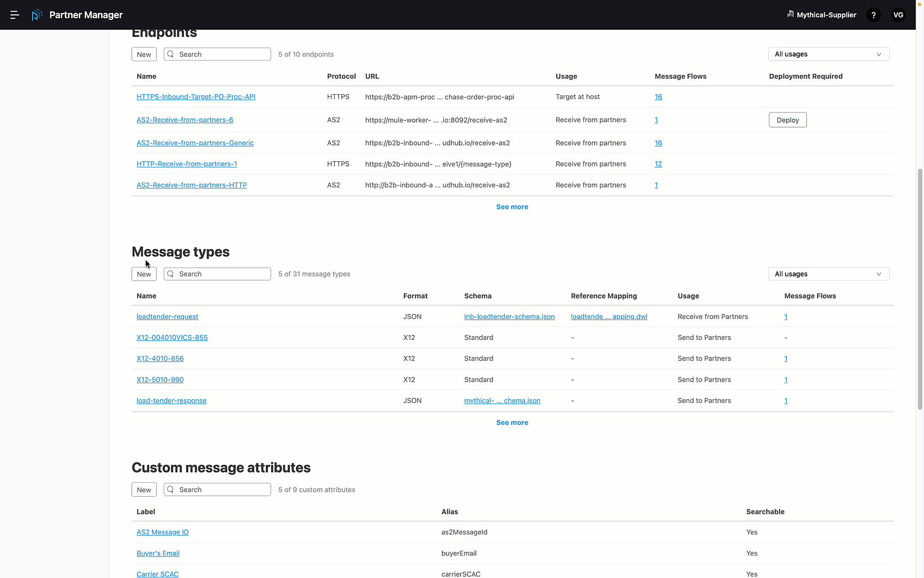Click New button in Custom message attributes
The image size is (924, 578).
[x=144, y=490]
